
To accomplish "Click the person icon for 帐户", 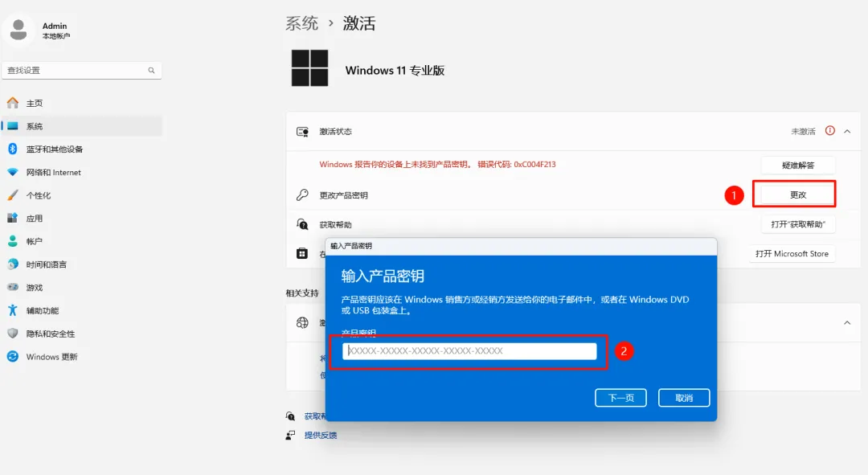I will tap(13, 241).
